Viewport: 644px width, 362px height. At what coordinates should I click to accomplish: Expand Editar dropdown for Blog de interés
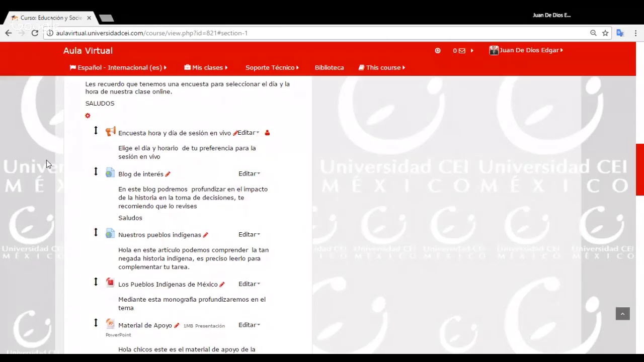[x=249, y=173]
